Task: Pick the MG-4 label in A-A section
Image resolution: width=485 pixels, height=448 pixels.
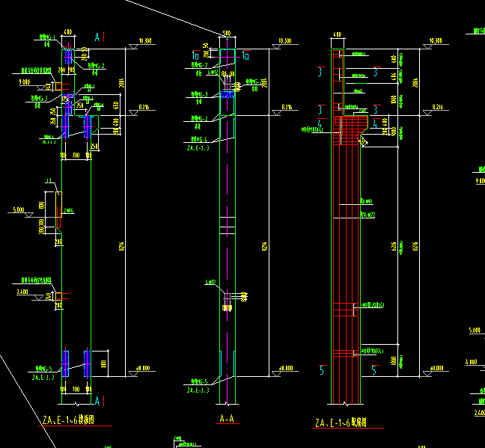Action: coord(199,139)
